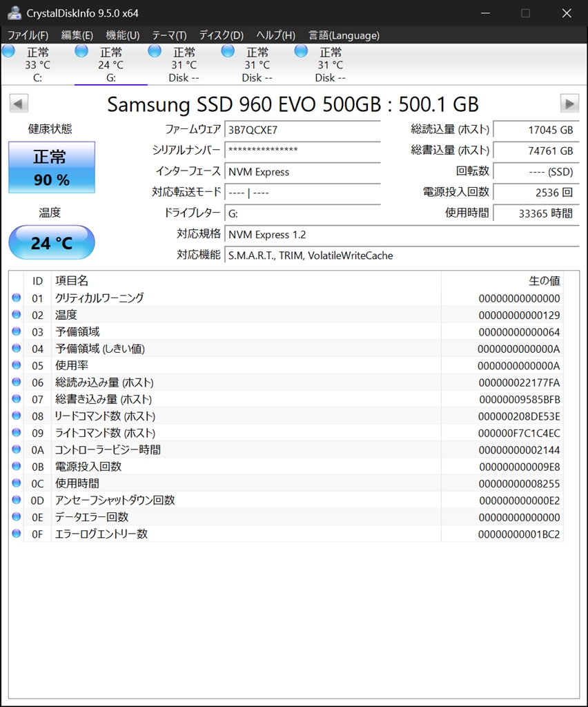The image size is (588, 707).
Task: Click the status orb of disk G:
Action: 81,51
